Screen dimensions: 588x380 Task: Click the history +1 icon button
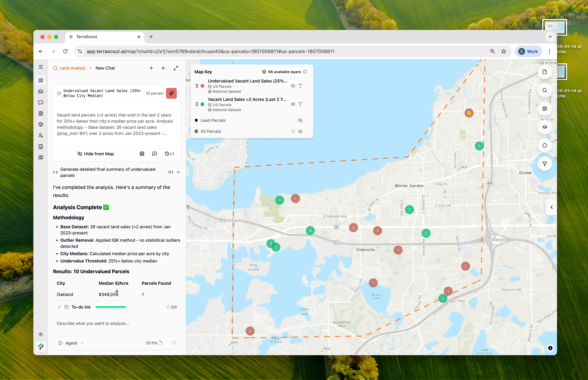(169, 154)
